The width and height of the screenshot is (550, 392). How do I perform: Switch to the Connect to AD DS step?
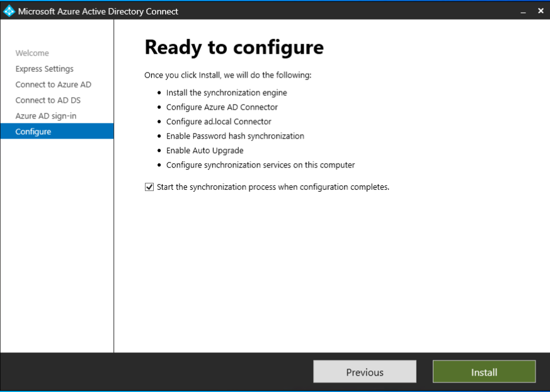pos(48,100)
